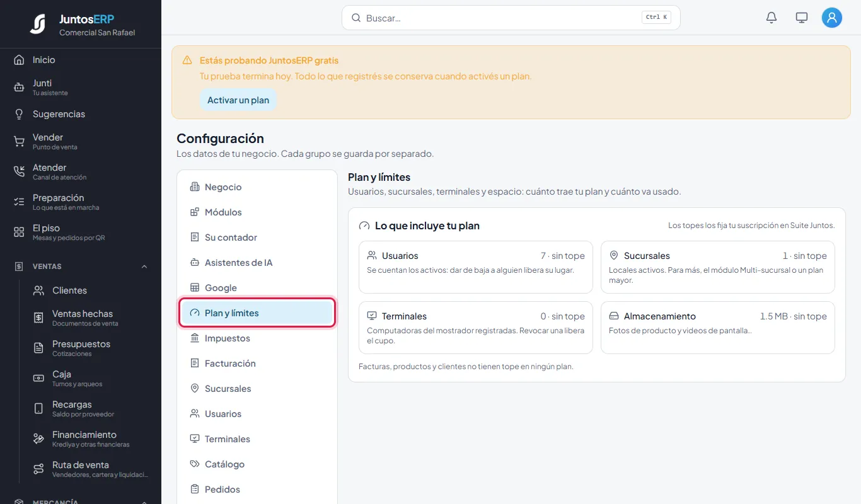Screen dimensions: 861x504
Task: Click the Clientes people icon
Action: click(x=38, y=290)
